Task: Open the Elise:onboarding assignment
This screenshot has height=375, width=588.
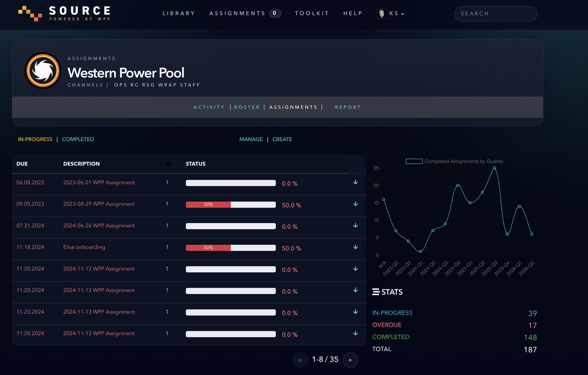Action: coord(84,247)
